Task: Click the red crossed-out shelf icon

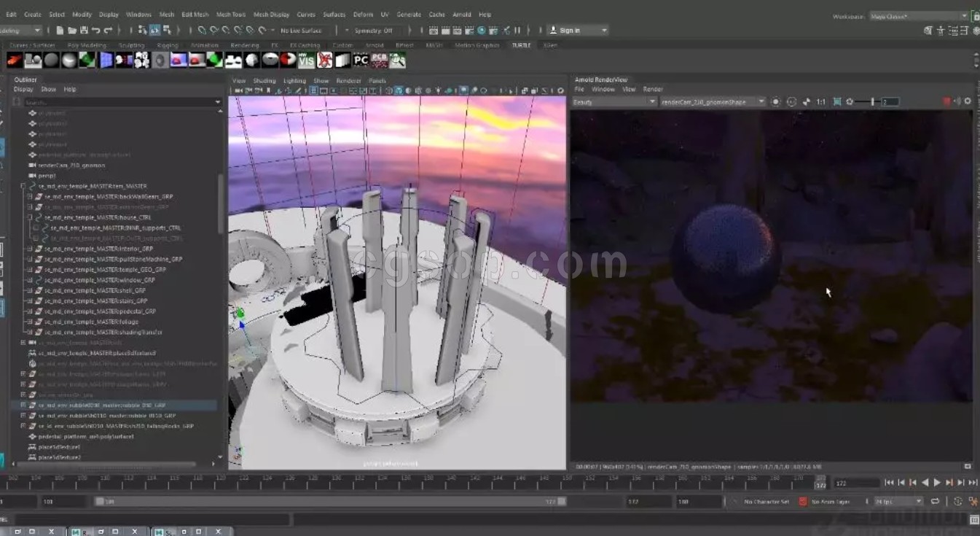Action: [324, 60]
